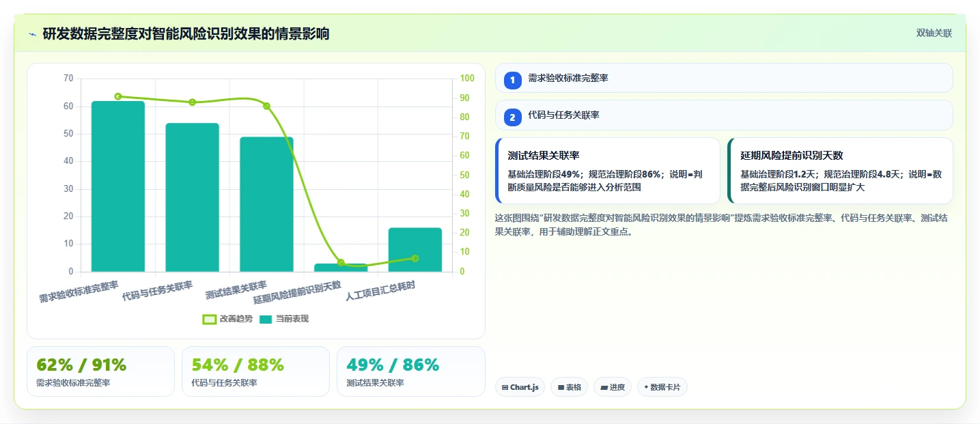Toggle the 当前表现 legend item
This screenshot has width=980, height=424.
(x=284, y=319)
